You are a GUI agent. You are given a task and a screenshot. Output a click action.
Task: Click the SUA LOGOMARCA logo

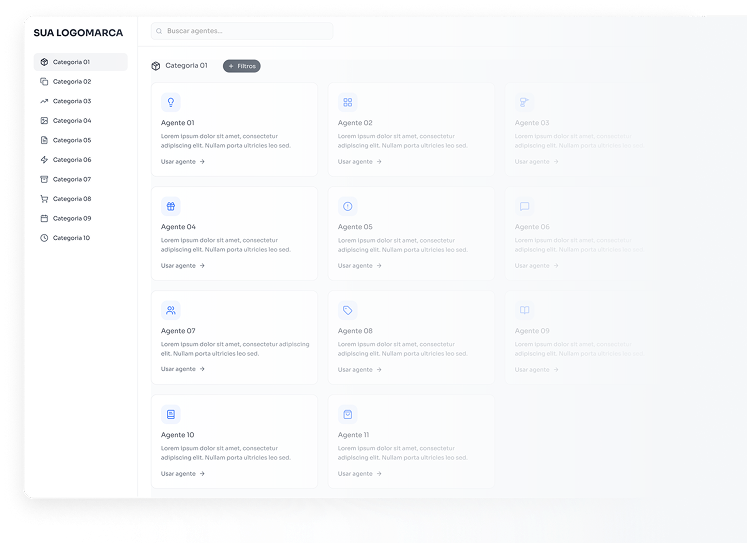coord(78,33)
